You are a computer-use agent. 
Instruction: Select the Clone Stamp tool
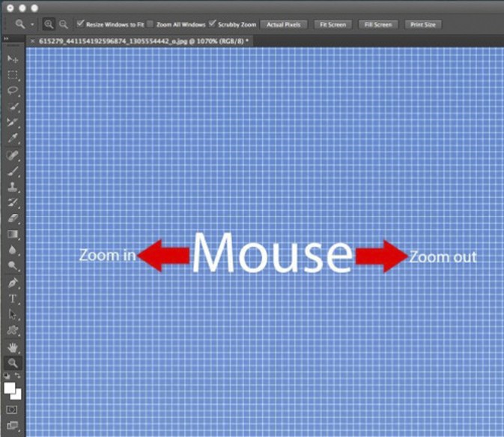pos(13,187)
